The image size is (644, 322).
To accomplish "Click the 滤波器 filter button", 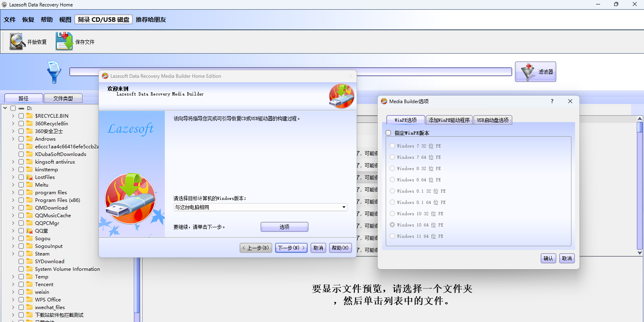I will coord(535,72).
